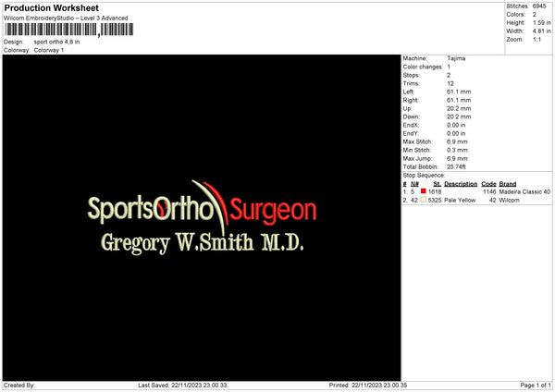This screenshot has width=555, height=392.
Task: Select "Wilcom EmbroideryStudio – Level 3 Advanced" text
Action: 66,18
